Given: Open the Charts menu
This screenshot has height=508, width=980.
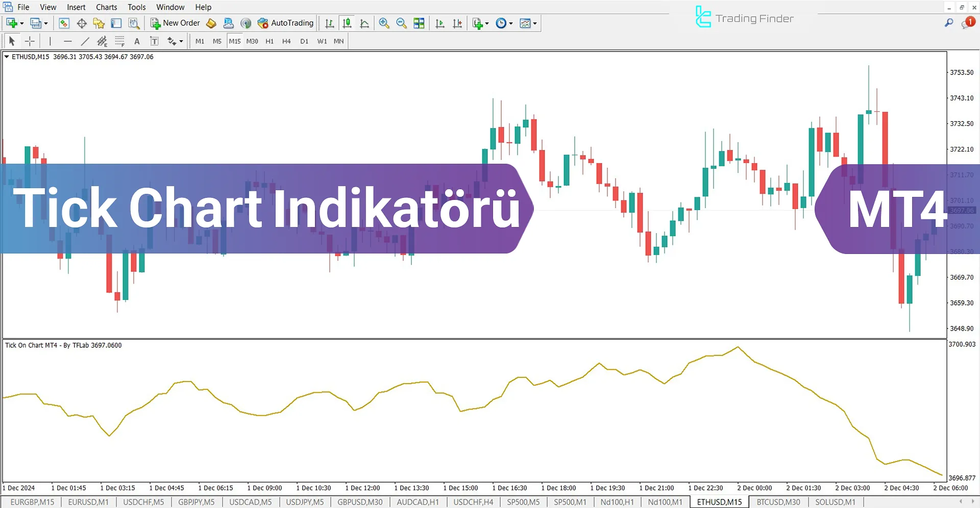Looking at the screenshot, I should pos(106,7).
